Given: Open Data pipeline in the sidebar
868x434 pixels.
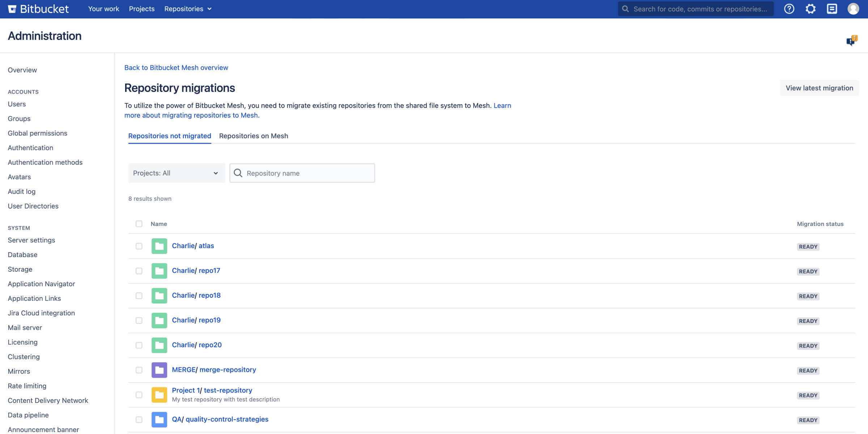Looking at the screenshot, I should pyautogui.click(x=28, y=415).
